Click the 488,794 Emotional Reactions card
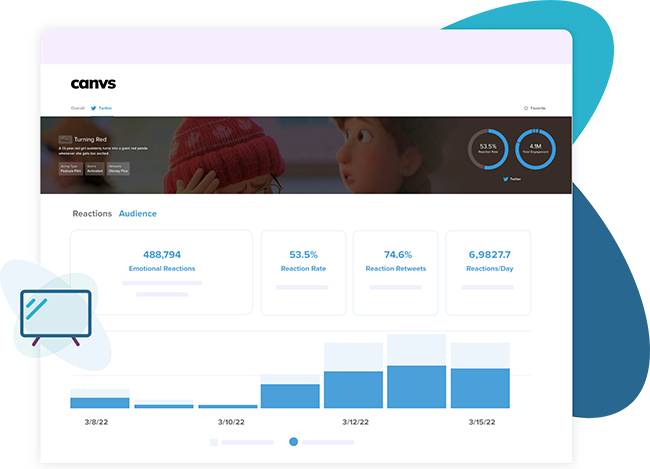Image resolution: width=650 pixels, height=469 pixels. [x=162, y=272]
